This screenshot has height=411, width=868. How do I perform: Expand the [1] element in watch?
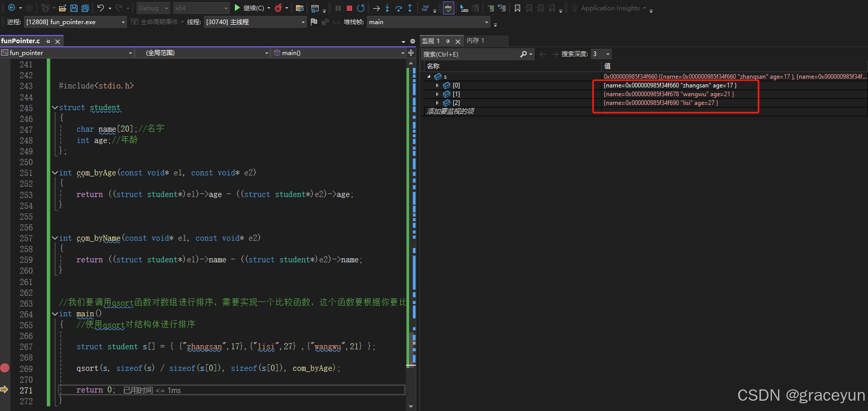[437, 94]
